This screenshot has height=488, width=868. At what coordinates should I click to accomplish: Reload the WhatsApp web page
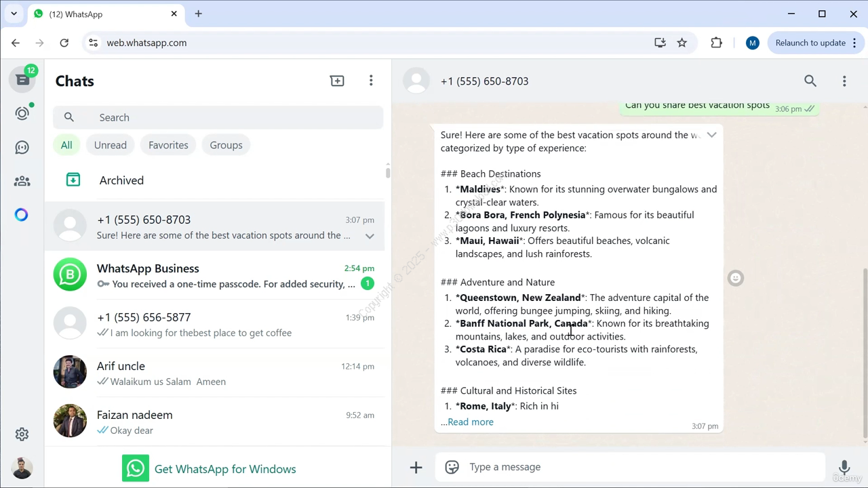point(64,43)
